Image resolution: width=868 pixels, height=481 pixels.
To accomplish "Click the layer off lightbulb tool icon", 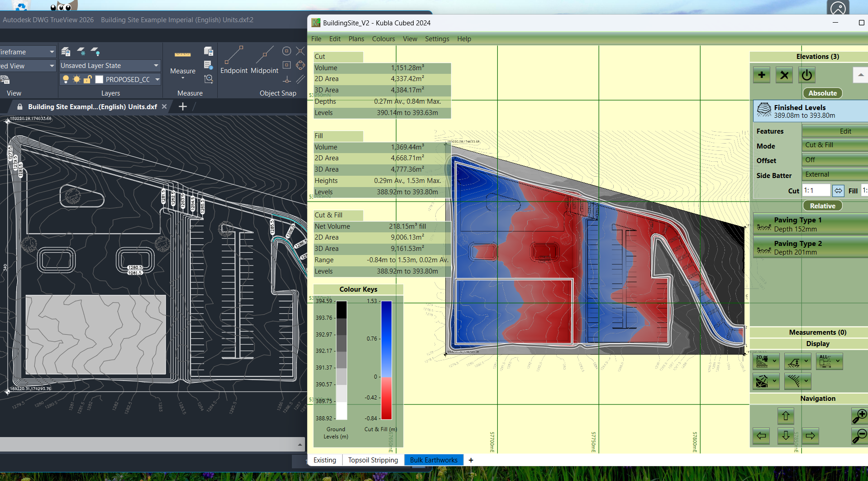I will (95, 52).
